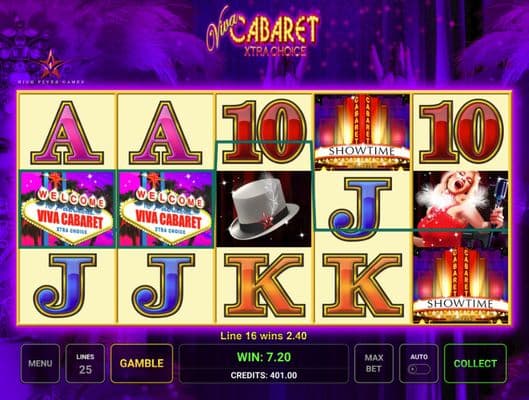This screenshot has width=529, height=400.
Task: Toggle the AUTO spin switch
Action: click(419, 369)
